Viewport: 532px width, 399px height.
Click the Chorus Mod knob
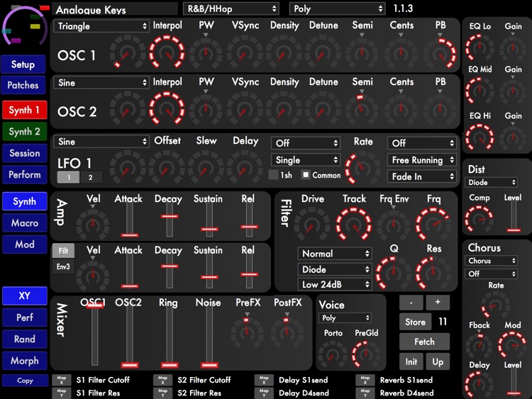point(512,345)
